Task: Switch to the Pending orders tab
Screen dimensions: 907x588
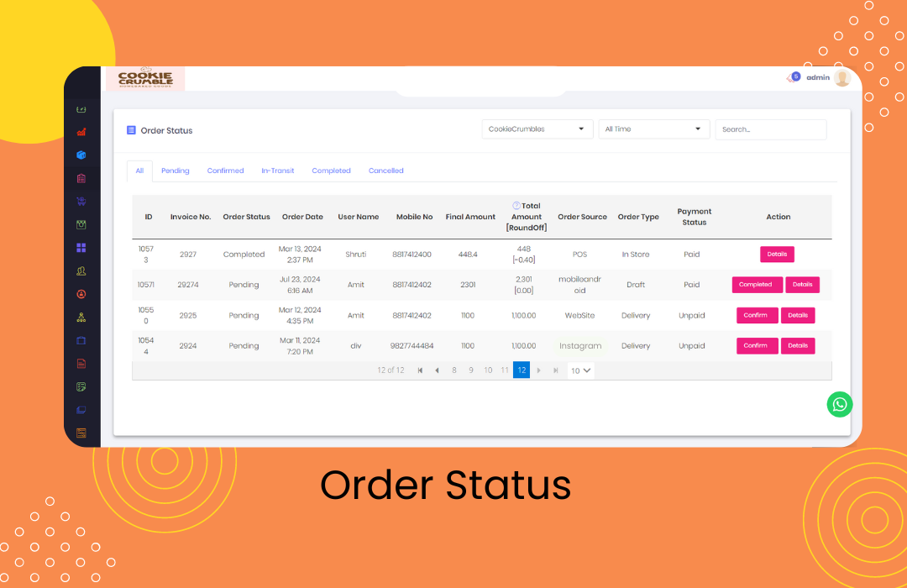Action: [175, 171]
